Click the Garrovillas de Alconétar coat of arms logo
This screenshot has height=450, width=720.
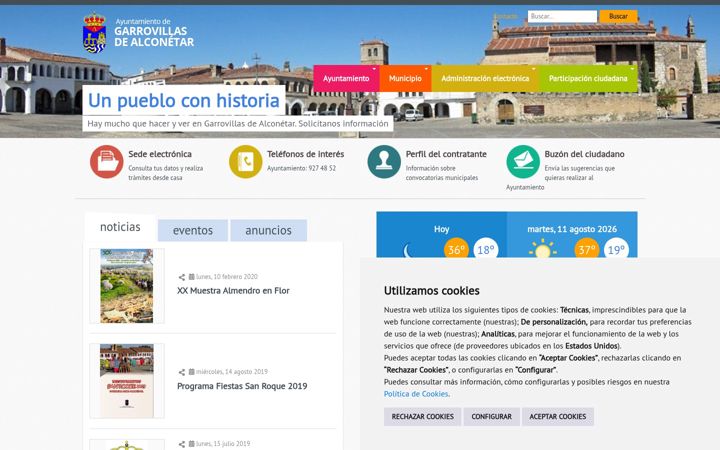[x=94, y=33]
